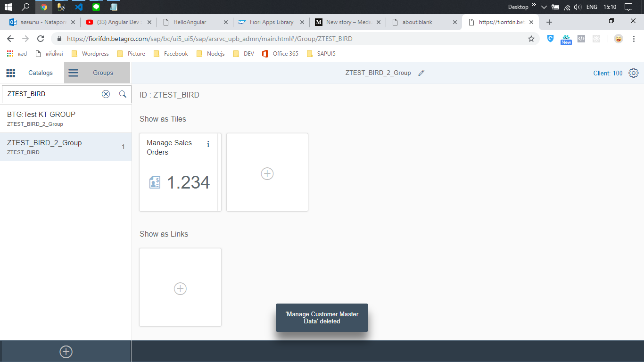Trigger search using the magnifier icon
This screenshot has height=362, width=644.
[123, 94]
